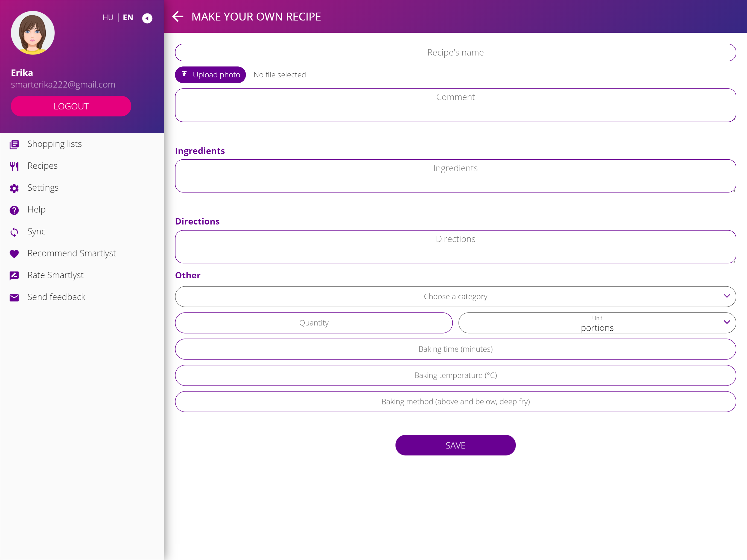Click the Shopping lists icon
747x560 pixels.
coord(14,145)
